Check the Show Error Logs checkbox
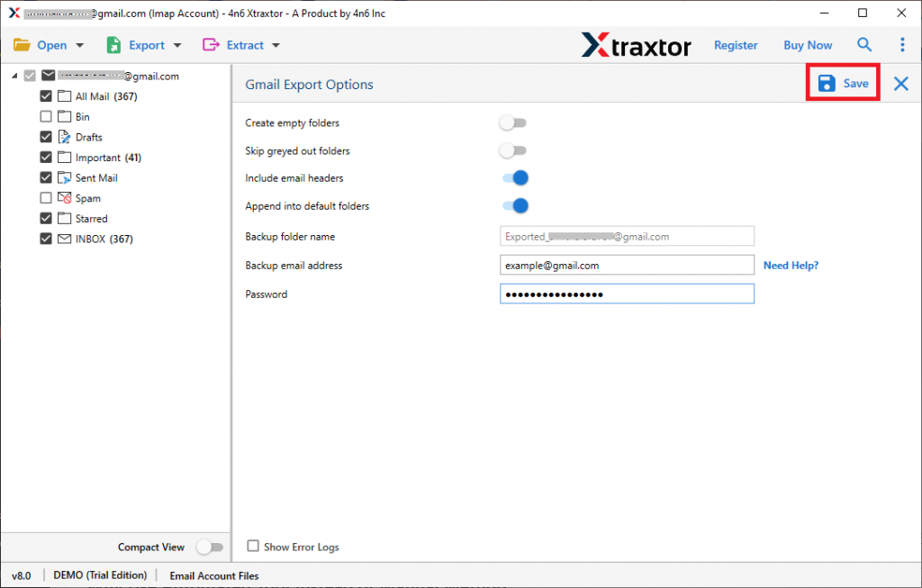The height and width of the screenshot is (588, 922). pyautogui.click(x=253, y=547)
